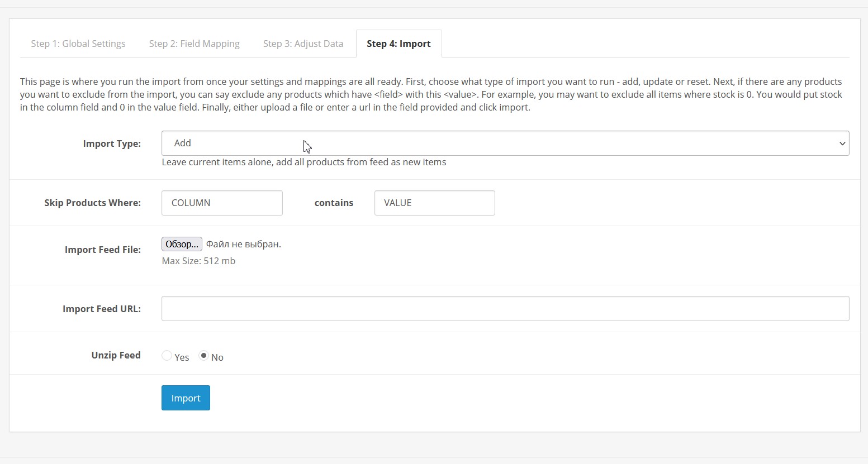Click inside the Import Feed URL box

pyautogui.click(x=505, y=309)
